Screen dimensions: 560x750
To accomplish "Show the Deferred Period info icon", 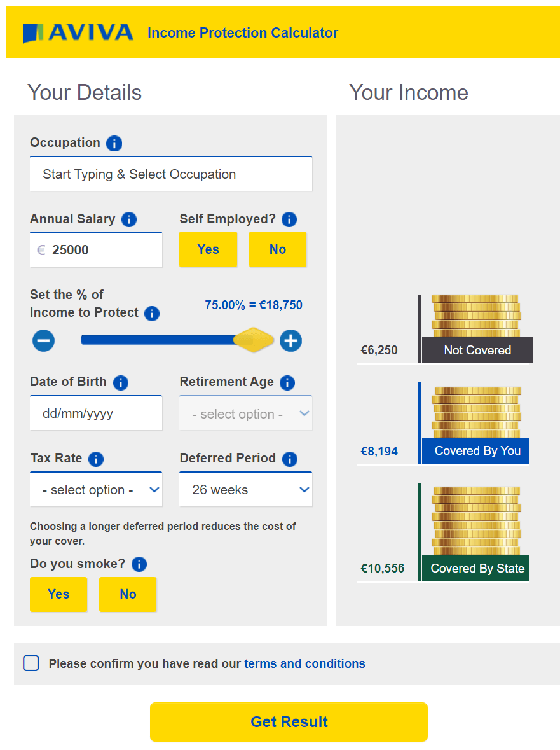I will [290, 459].
